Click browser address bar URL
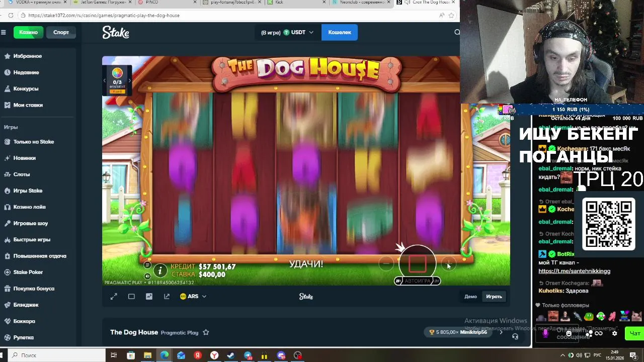The width and height of the screenshot is (644, 362). coord(104,15)
